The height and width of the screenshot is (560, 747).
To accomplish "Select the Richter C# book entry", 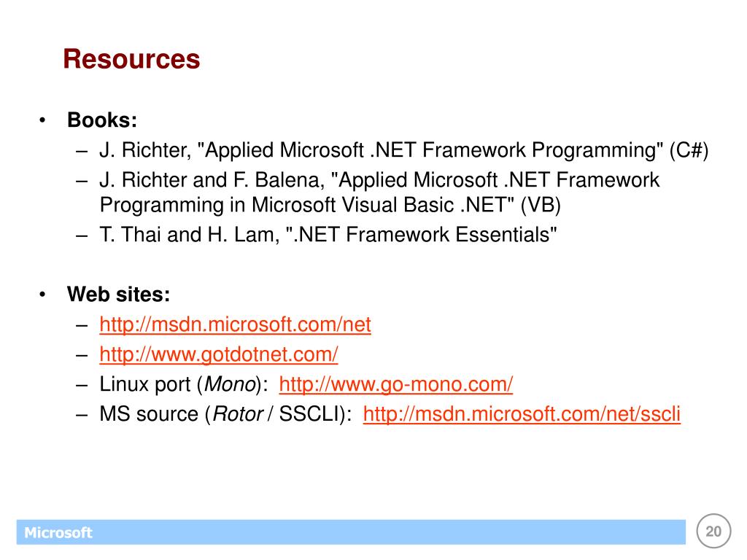I will click(404, 150).
